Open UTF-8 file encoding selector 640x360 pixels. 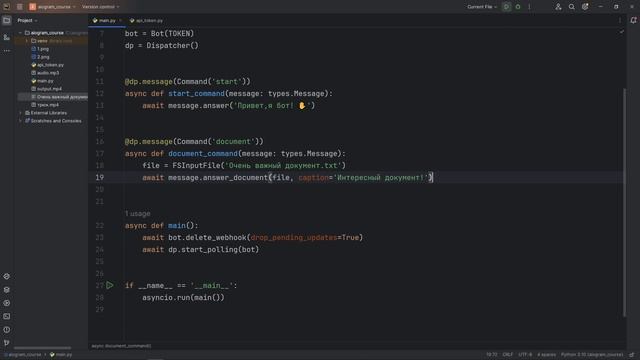(525, 355)
